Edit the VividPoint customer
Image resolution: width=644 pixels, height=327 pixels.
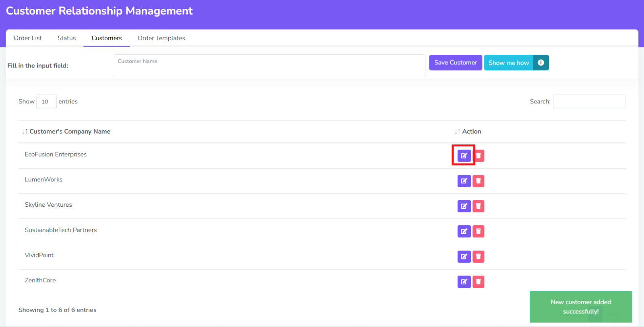pyautogui.click(x=464, y=257)
